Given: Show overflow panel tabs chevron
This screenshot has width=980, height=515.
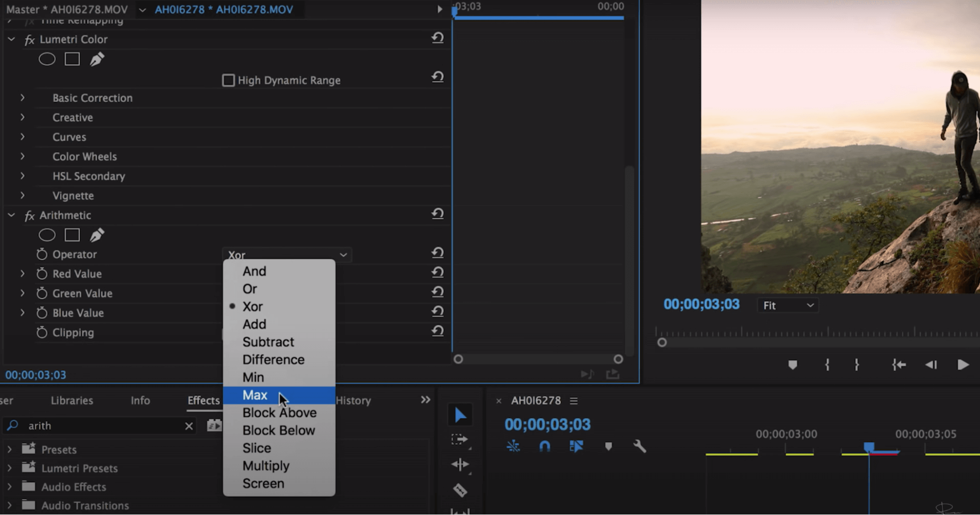Looking at the screenshot, I should click(426, 400).
